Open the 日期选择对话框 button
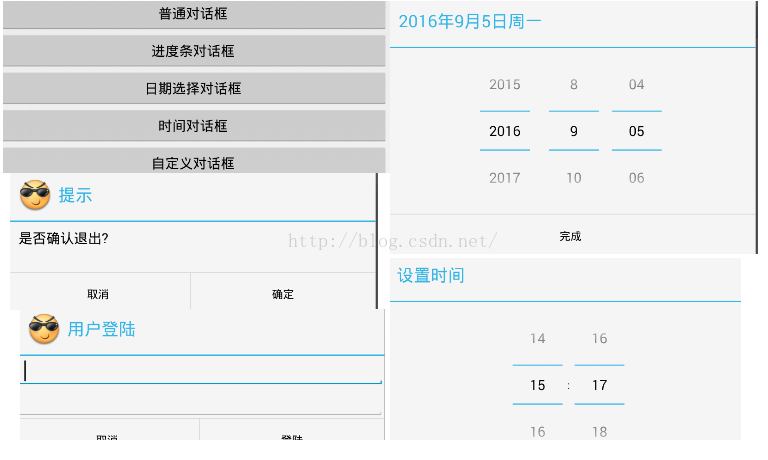 [194, 89]
